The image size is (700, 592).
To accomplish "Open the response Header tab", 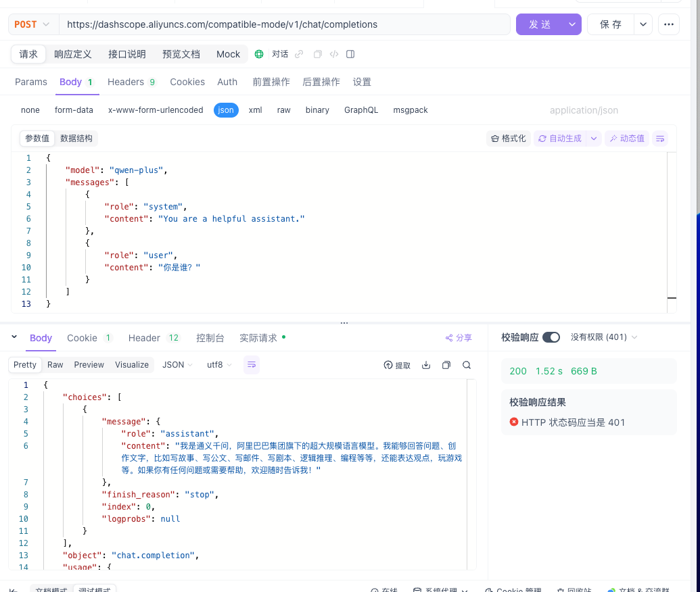I will (154, 338).
